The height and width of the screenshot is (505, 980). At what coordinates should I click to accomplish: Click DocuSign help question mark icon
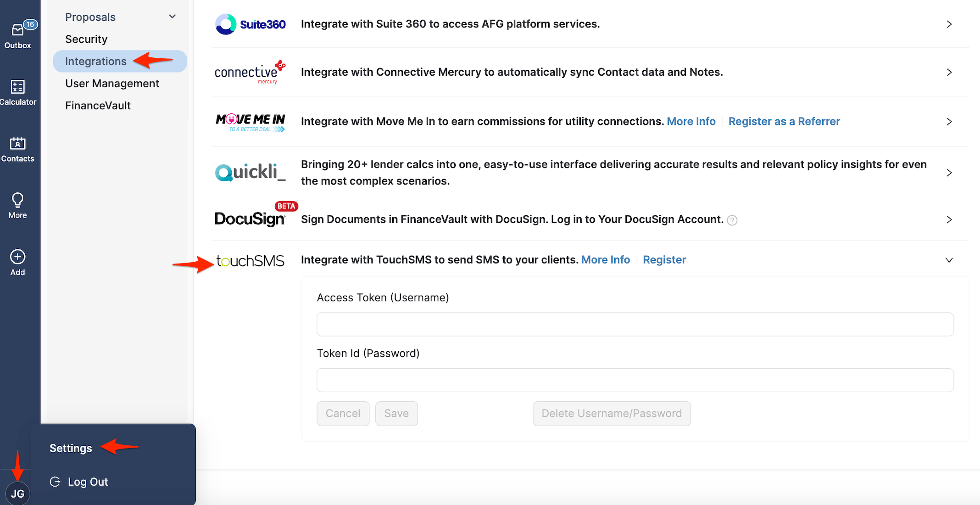[x=732, y=220]
